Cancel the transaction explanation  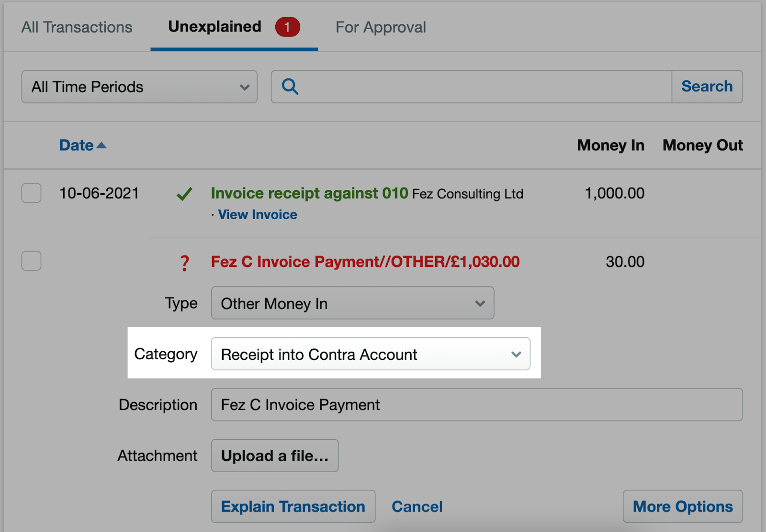(x=417, y=507)
